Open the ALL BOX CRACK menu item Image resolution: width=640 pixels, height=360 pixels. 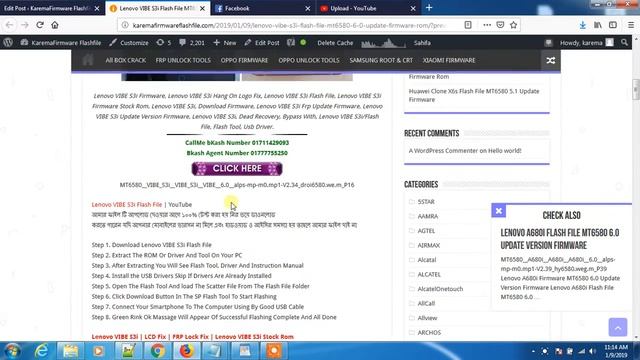point(125,60)
